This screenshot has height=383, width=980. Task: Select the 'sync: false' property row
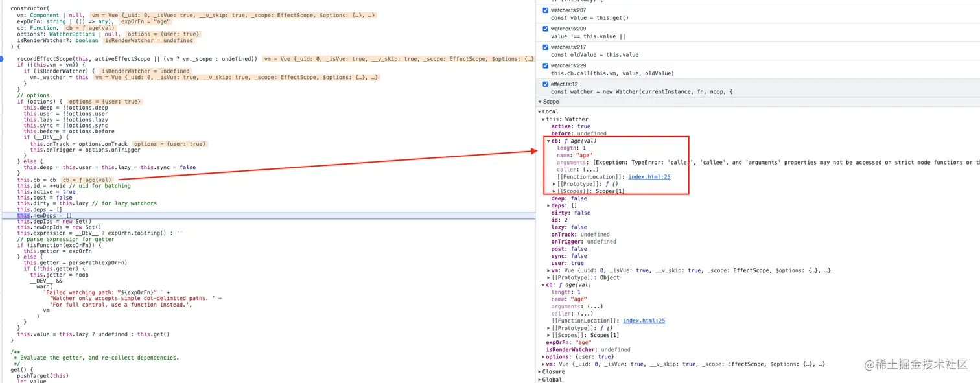click(569, 256)
